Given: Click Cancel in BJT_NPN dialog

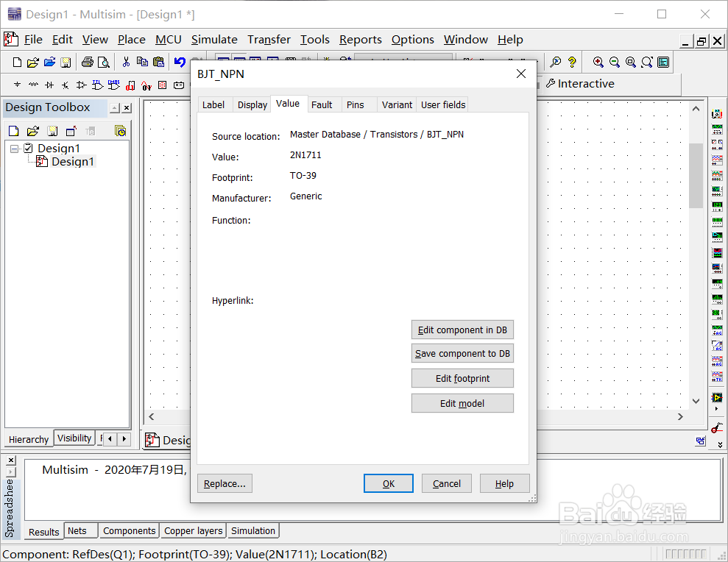Looking at the screenshot, I should 447,483.
